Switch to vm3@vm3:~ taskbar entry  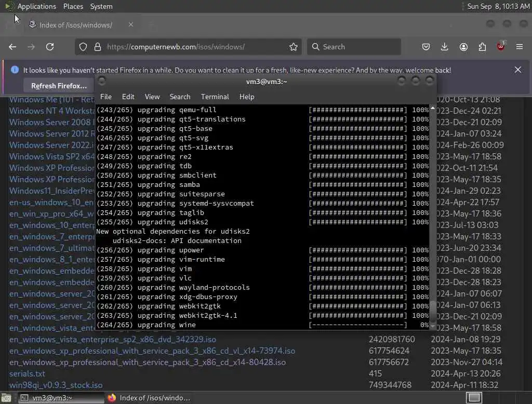click(x=61, y=398)
